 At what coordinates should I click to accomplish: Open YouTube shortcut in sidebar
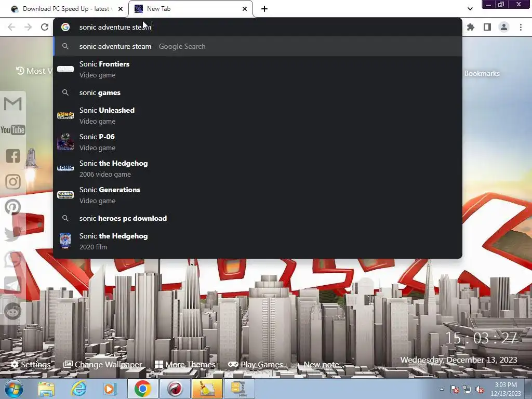coord(13,129)
